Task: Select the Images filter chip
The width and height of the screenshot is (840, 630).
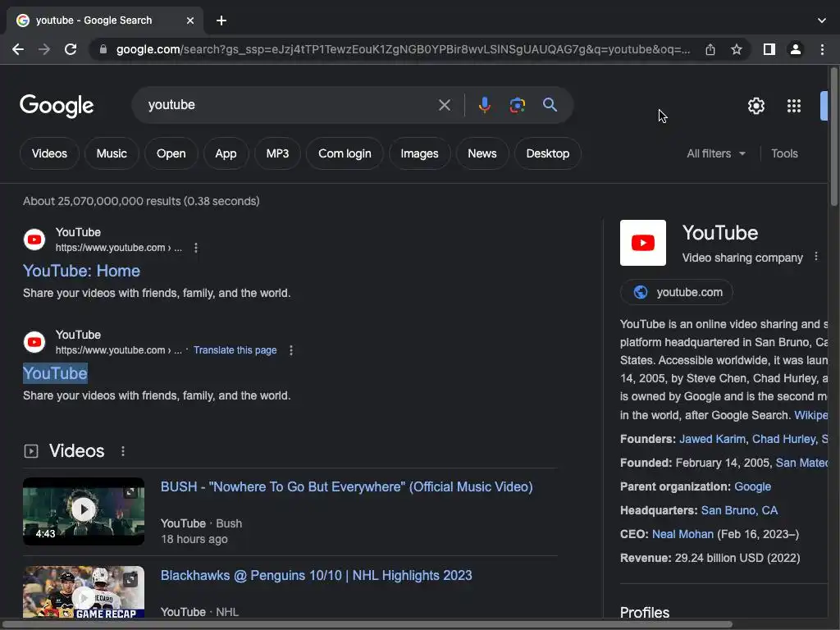Action: point(419,153)
